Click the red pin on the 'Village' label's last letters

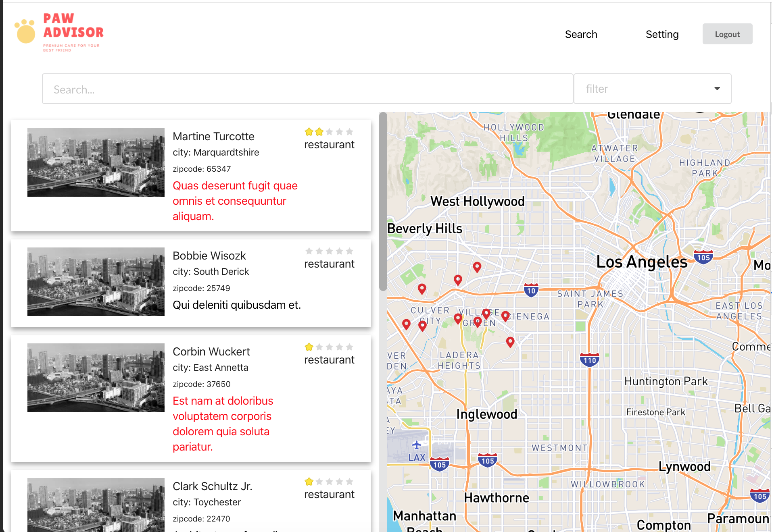486,313
